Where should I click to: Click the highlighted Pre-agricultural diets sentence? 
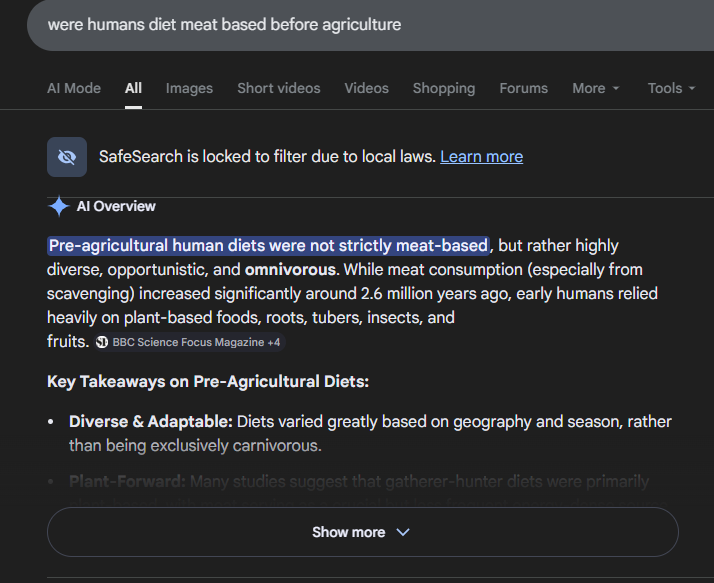pyautogui.click(x=268, y=245)
